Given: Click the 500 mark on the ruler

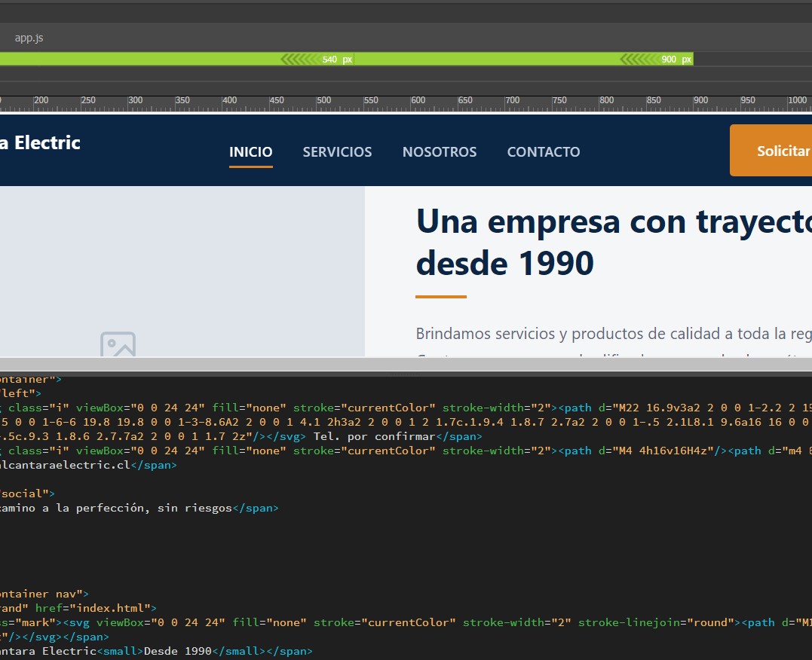Looking at the screenshot, I should coord(323,100).
